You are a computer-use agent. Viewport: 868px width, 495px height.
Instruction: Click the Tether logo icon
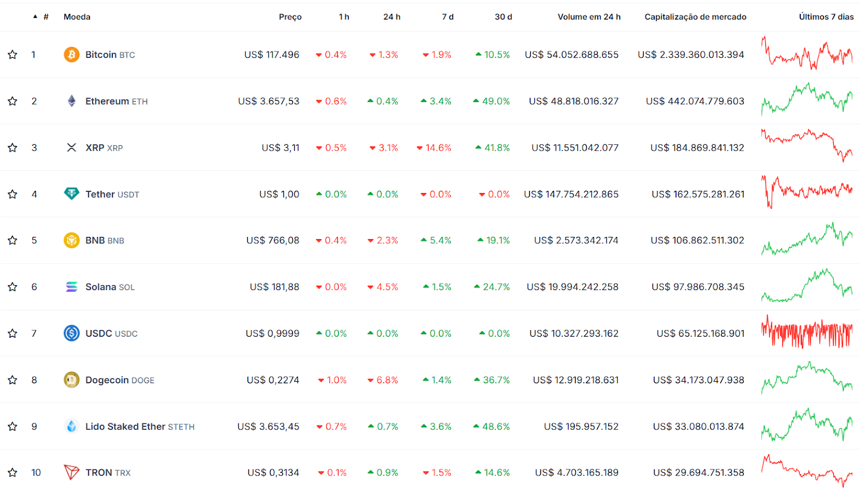(x=72, y=194)
